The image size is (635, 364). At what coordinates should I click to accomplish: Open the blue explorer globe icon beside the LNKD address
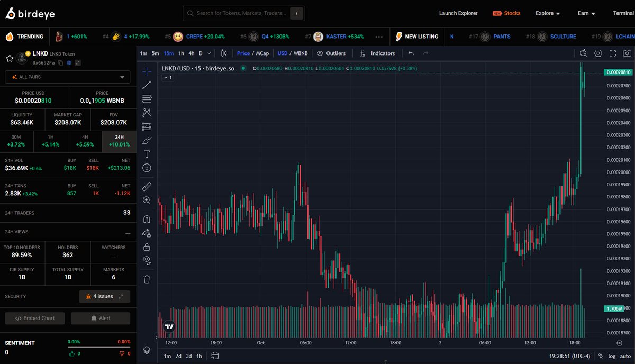[x=69, y=63]
